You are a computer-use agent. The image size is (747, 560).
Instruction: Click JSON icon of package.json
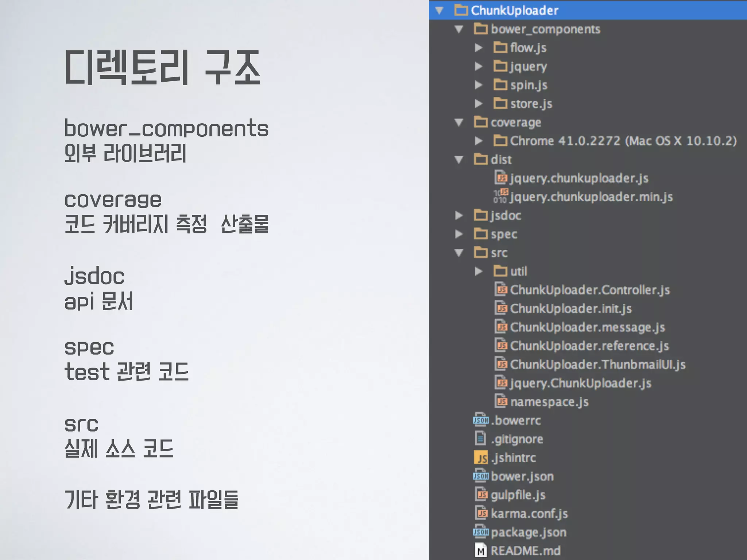pos(481,532)
